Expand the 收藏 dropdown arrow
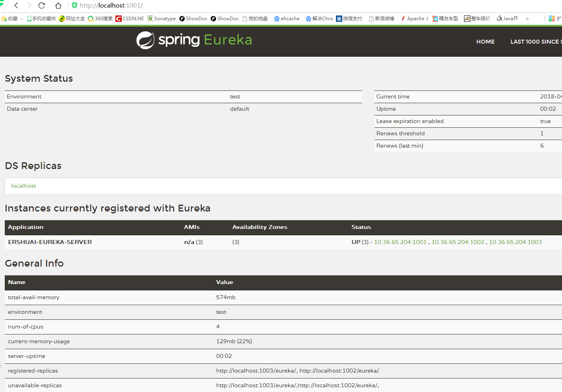562x392 pixels. (21, 19)
